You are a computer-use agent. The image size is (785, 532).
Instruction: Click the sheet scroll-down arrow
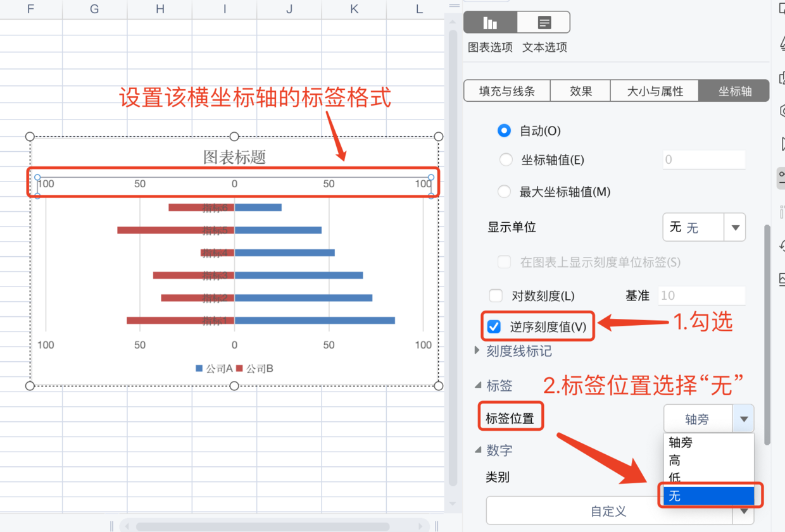(453, 504)
